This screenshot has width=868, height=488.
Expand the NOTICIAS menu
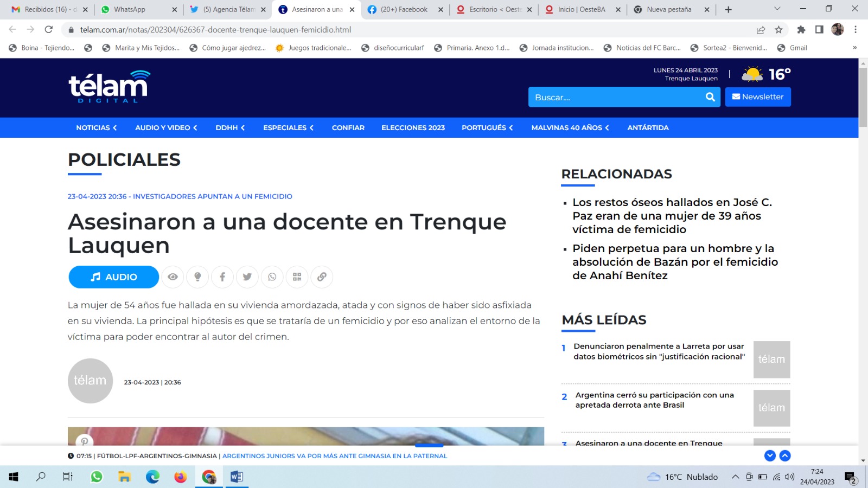(x=96, y=128)
